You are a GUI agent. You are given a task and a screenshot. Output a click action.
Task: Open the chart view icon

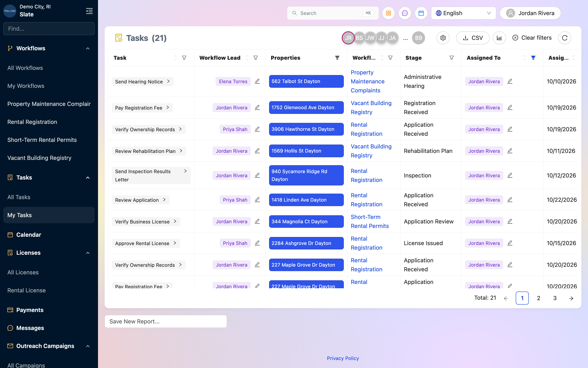pos(499,38)
